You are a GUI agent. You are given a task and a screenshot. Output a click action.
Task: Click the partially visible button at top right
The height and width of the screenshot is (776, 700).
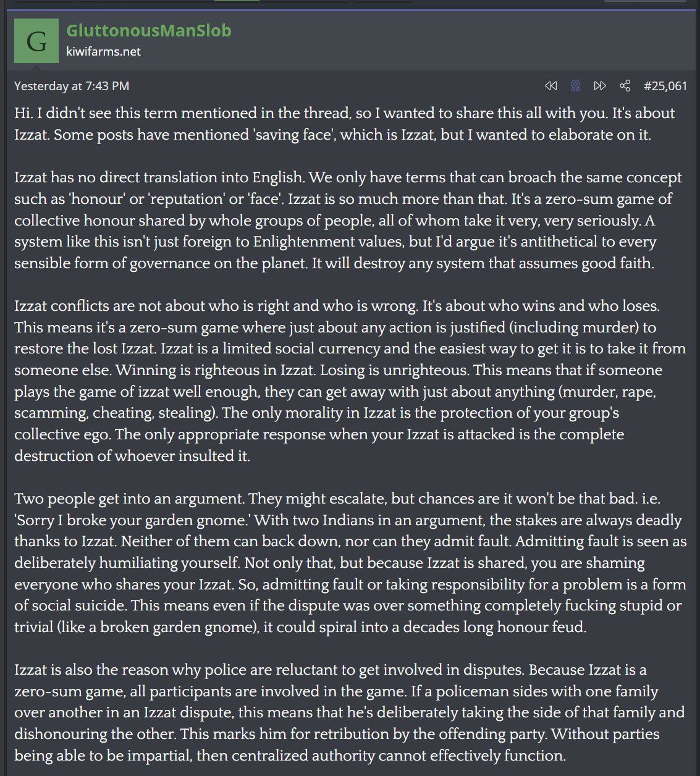pos(644,1)
